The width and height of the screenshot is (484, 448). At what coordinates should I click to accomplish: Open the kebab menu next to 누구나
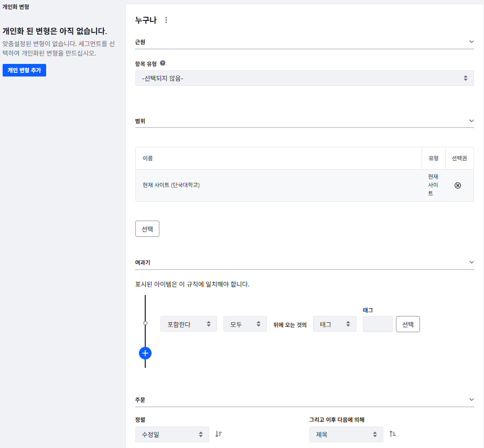point(166,20)
